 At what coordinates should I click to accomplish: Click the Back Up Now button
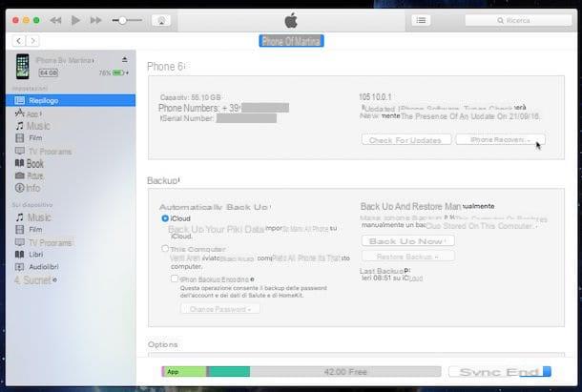click(407, 241)
